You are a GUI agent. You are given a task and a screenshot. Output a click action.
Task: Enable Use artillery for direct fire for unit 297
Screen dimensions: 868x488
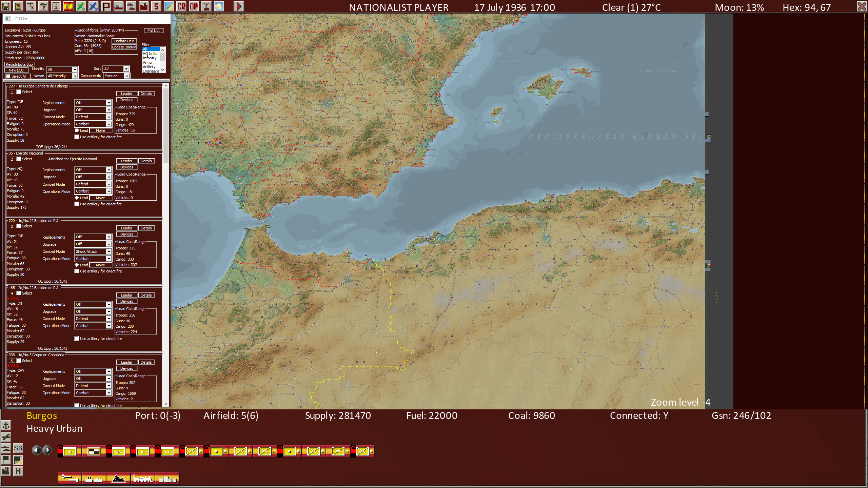(77, 137)
